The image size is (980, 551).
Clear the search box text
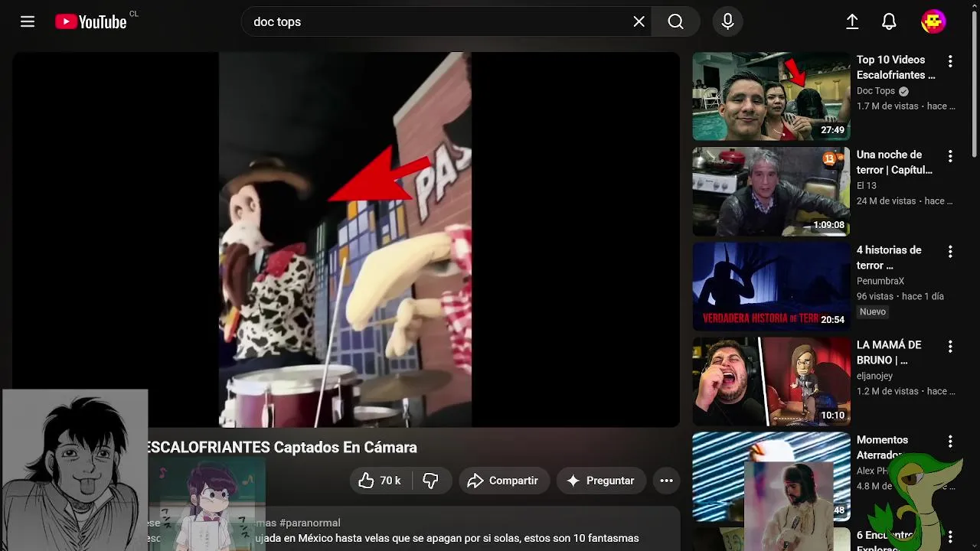(639, 21)
